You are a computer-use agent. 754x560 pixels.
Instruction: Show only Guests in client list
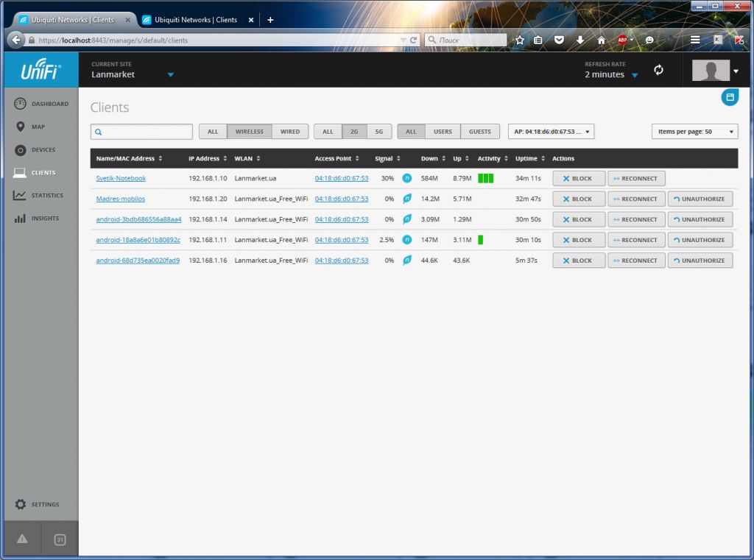pyautogui.click(x=479, y=132)
